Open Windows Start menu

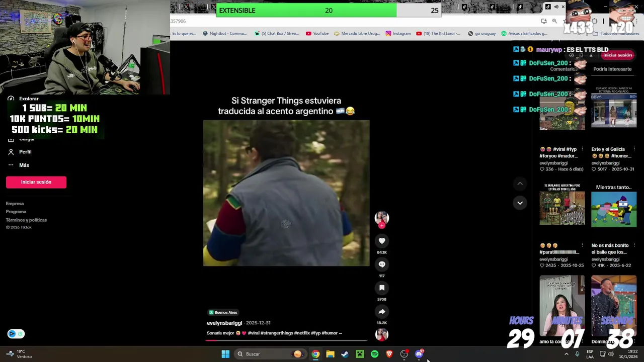225,354
